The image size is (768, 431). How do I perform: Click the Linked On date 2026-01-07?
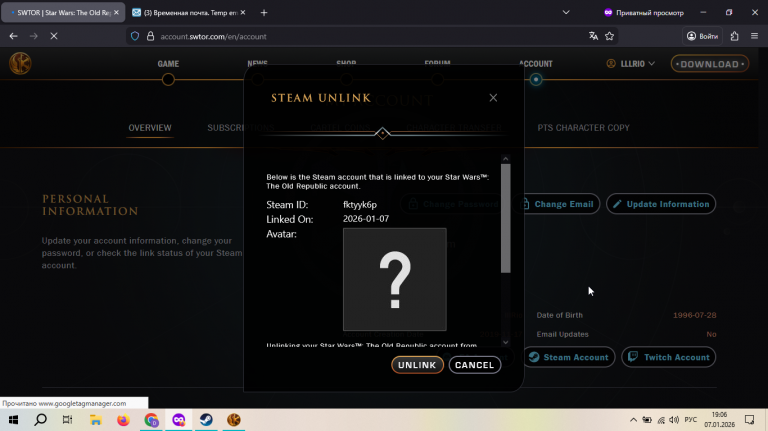pos(366,219)
